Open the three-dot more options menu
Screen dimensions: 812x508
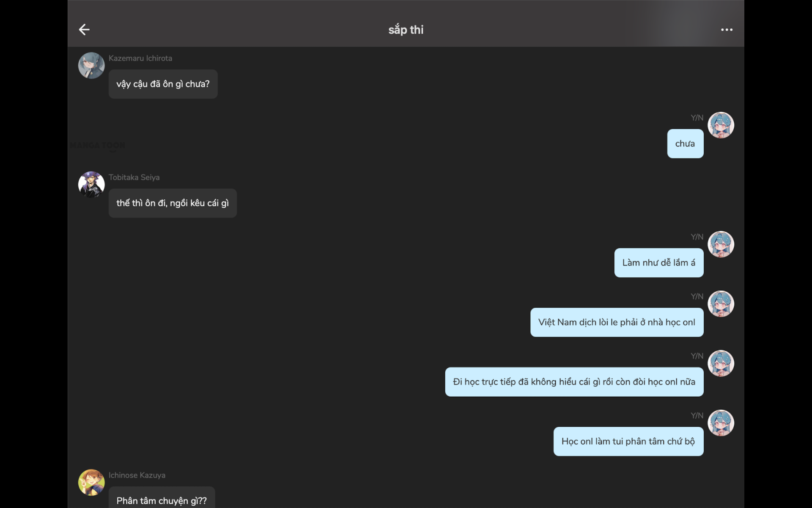[x=727, y=30]
